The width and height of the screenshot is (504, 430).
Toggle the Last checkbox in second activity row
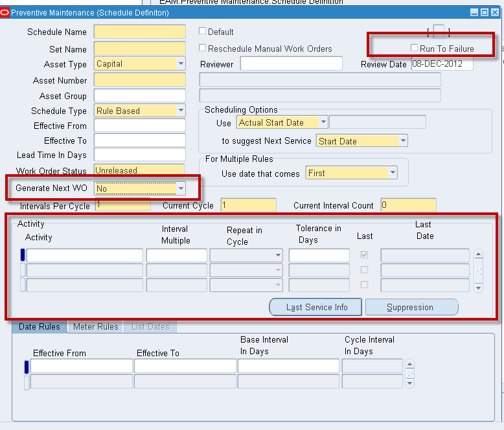[x=364, y=269]
